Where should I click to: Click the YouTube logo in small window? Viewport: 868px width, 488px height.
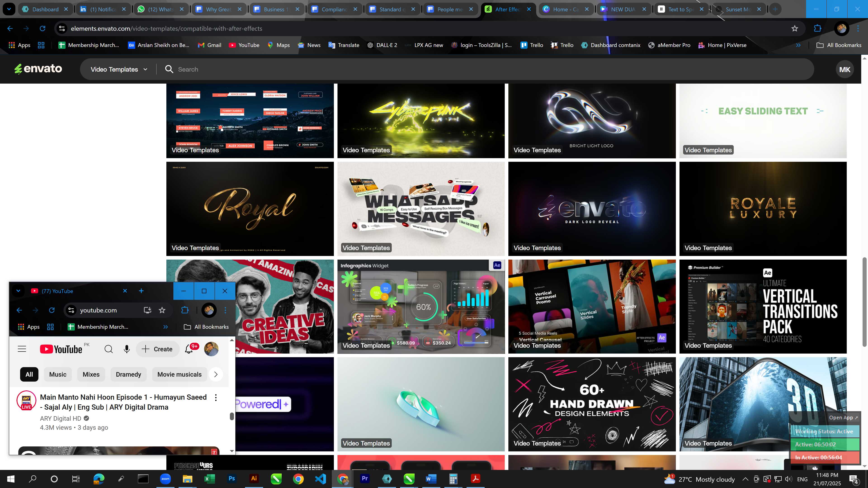pos(61,349)
